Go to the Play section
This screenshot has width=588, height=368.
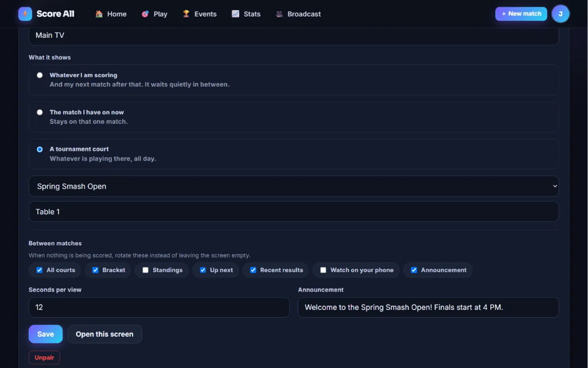[x=154, y=14]
